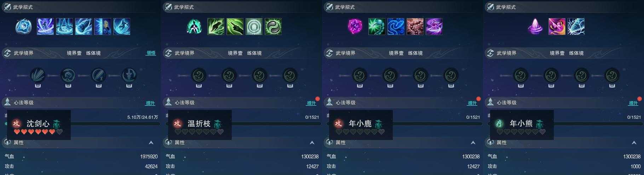Choose 年小鹿's magenta orb skill icon

click(355, 27)
